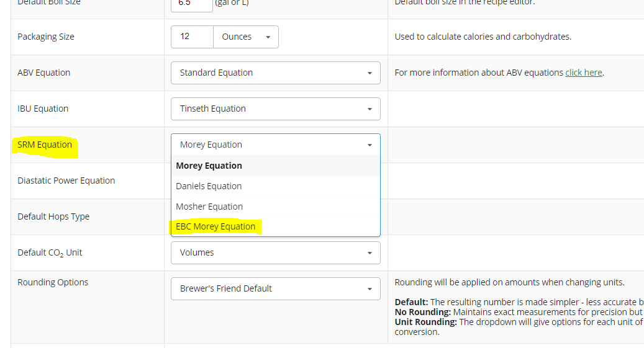Click the Packaging Size number field

point(191,37)
